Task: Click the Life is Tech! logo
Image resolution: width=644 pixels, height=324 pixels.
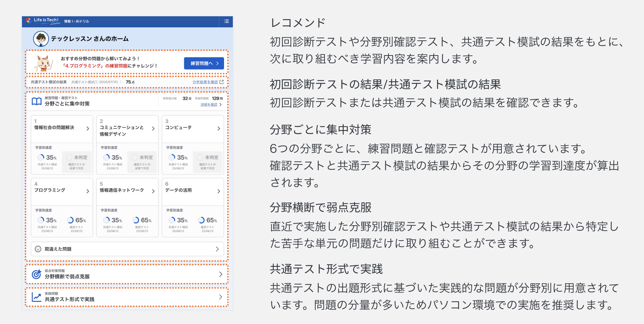Action: [43, 21]
